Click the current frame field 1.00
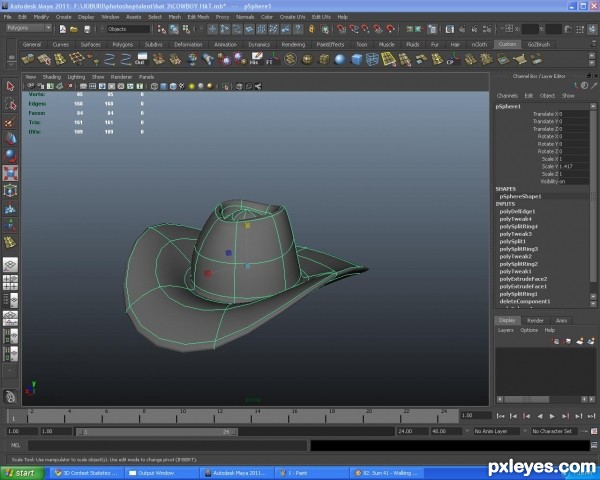The image size is (600, 480). point(476,415)
